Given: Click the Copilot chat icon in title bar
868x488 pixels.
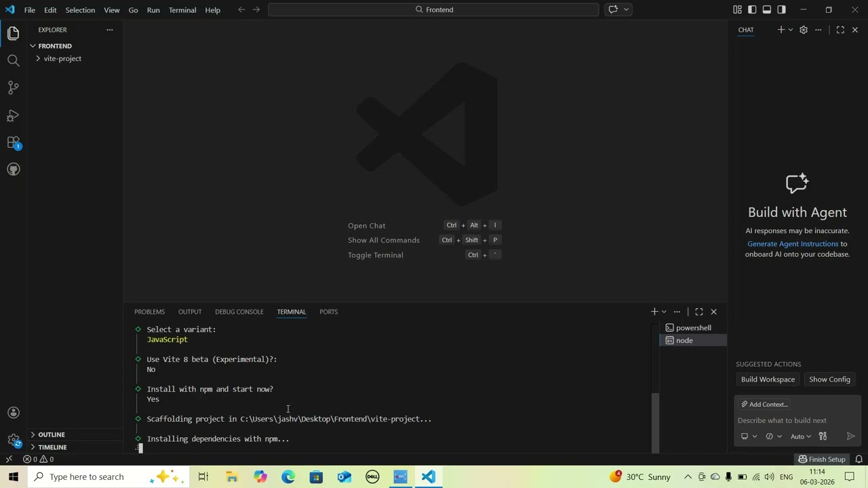Looking at the screenshot, I should point(613,9).
